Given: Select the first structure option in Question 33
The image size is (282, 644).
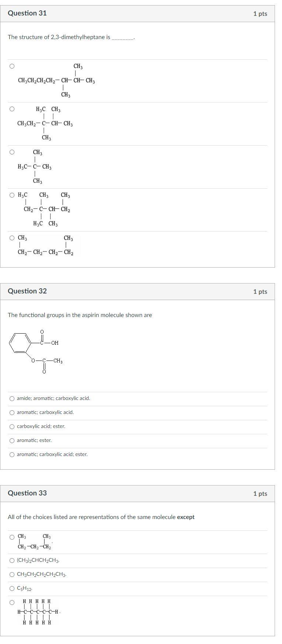Looking at the screenshot, I should [11, 537].
